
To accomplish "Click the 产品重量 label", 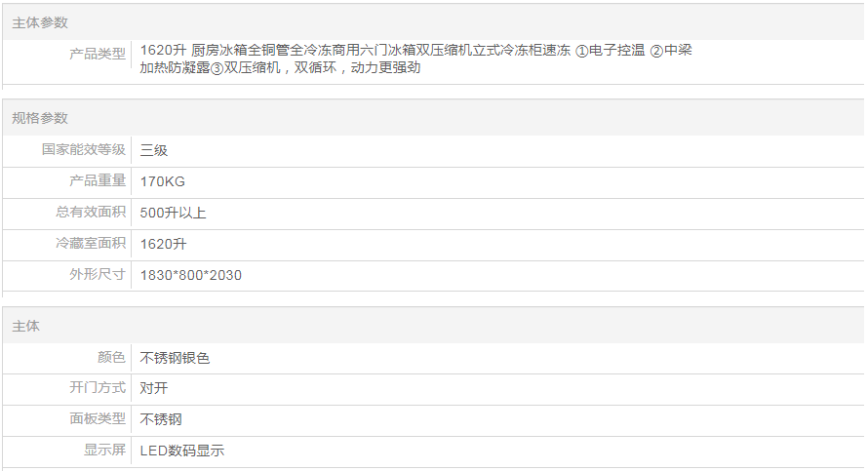I will (x=98, y=181).
